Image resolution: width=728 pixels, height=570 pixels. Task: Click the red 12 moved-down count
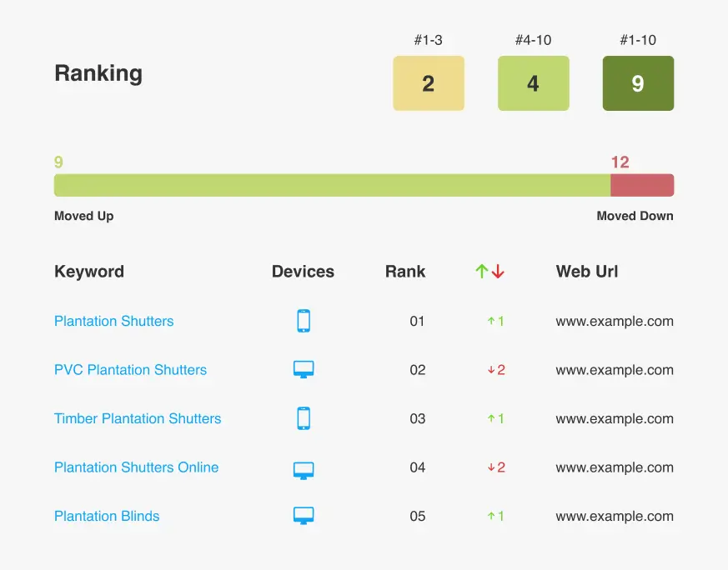tap(620, 162)
